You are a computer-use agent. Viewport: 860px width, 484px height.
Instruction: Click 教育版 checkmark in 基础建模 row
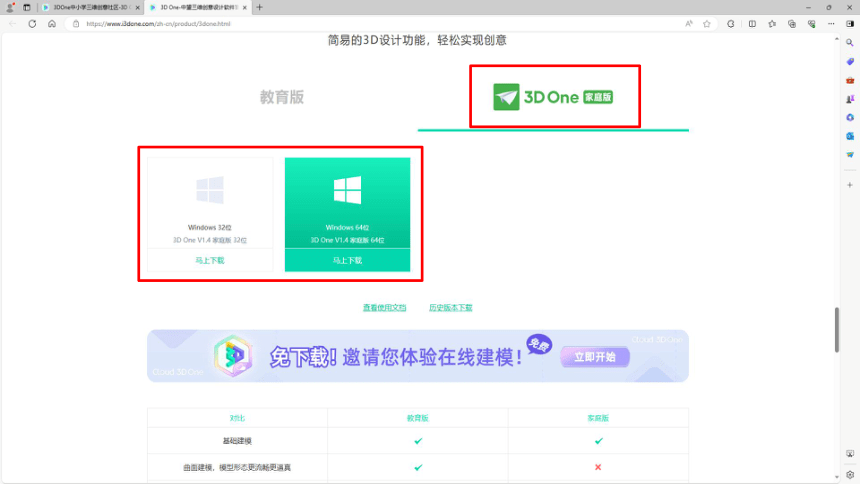coord(418,441)
